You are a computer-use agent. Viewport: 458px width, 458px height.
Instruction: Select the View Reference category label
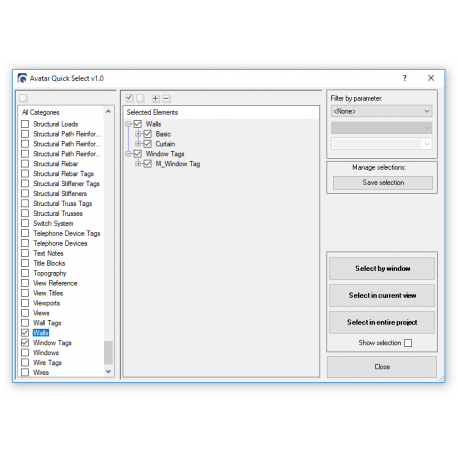tap(55, 283)
